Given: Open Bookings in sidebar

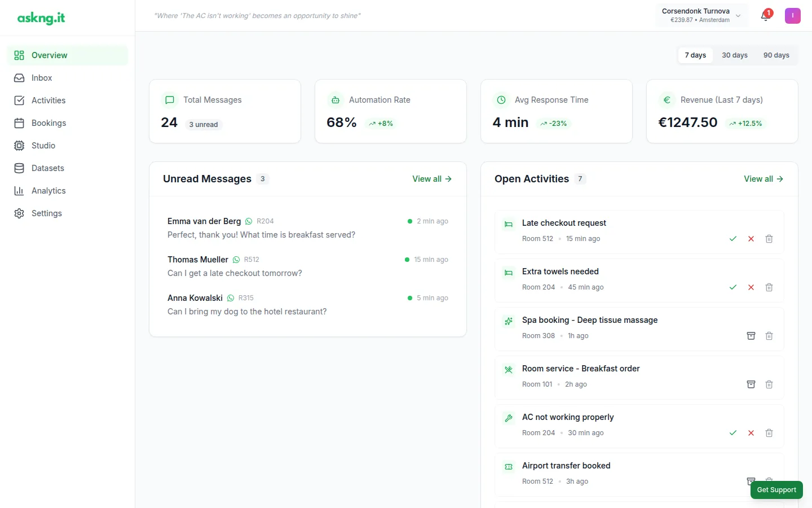Looking at the screenshot, I should (x=68, y=123).
